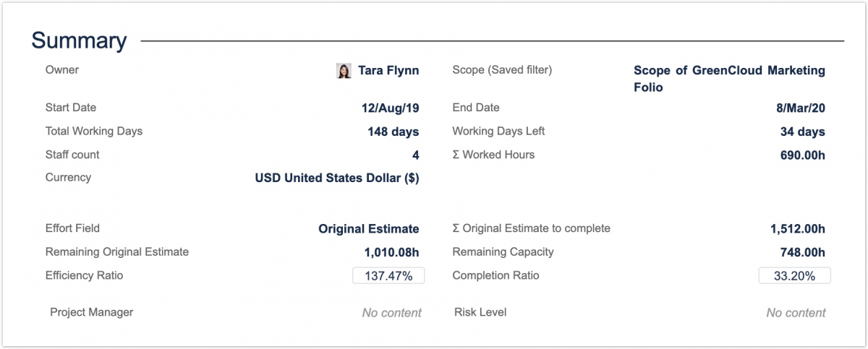Select the End Date value 8/Mar/20
Image resolution: width=868 pixels, height=349 pixels.
pyautogui.click(x=800, y=108)
